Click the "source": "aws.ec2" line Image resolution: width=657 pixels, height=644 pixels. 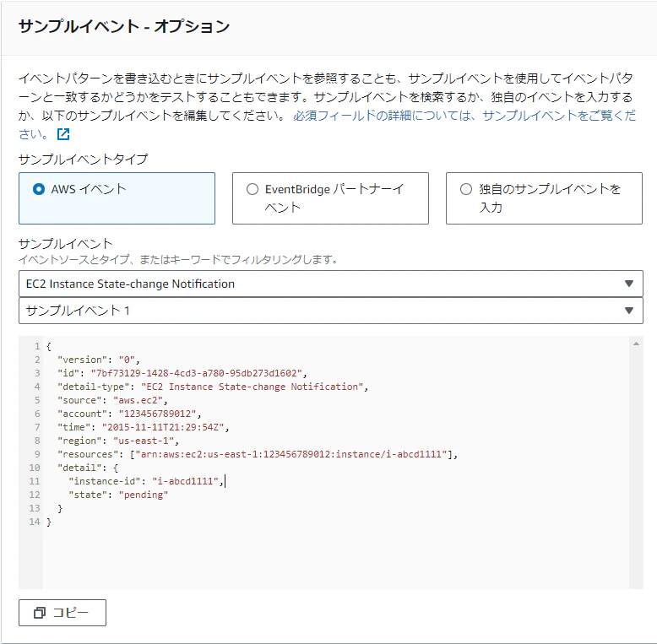point(112,400)
